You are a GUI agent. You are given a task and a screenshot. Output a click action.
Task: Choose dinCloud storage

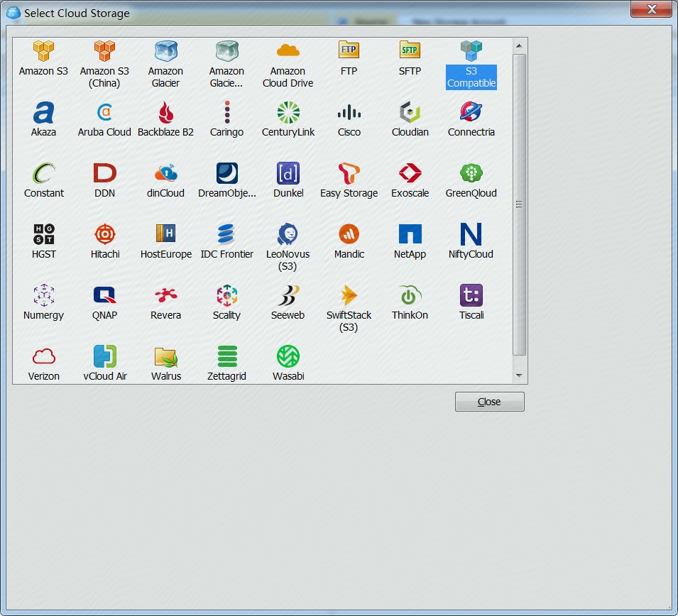pyautogui.click(x=166, y=173)
